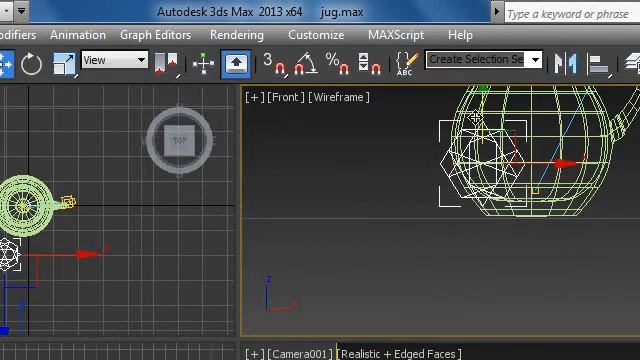Open Quick Access toolbar dropdown arrow
The height and width of the screenshot is (360, 640).
click(22, 11)
